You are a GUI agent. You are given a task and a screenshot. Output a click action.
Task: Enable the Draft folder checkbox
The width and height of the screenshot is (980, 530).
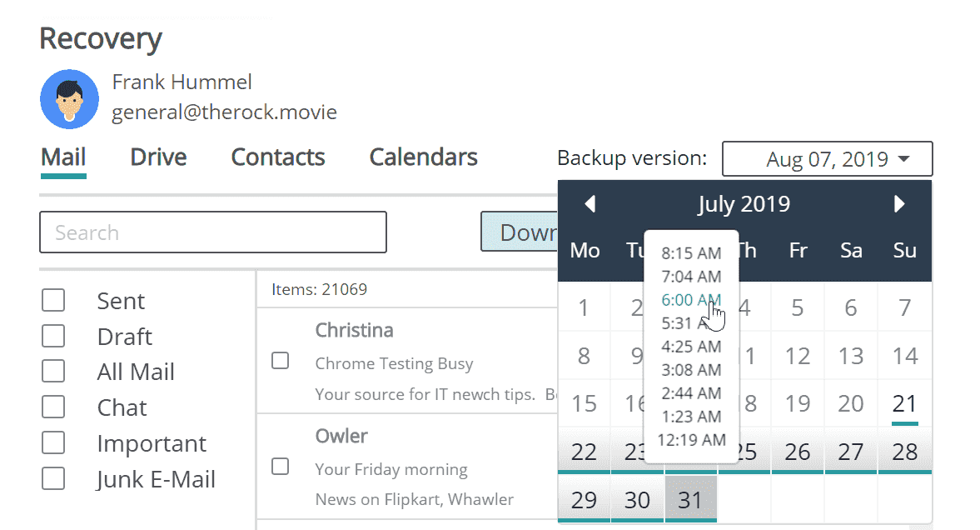click(x=53, y=336)
